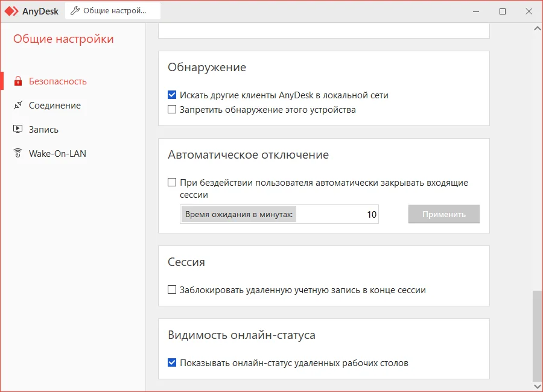Go to Wake-On-LAN settings

[x=57, y=154]
